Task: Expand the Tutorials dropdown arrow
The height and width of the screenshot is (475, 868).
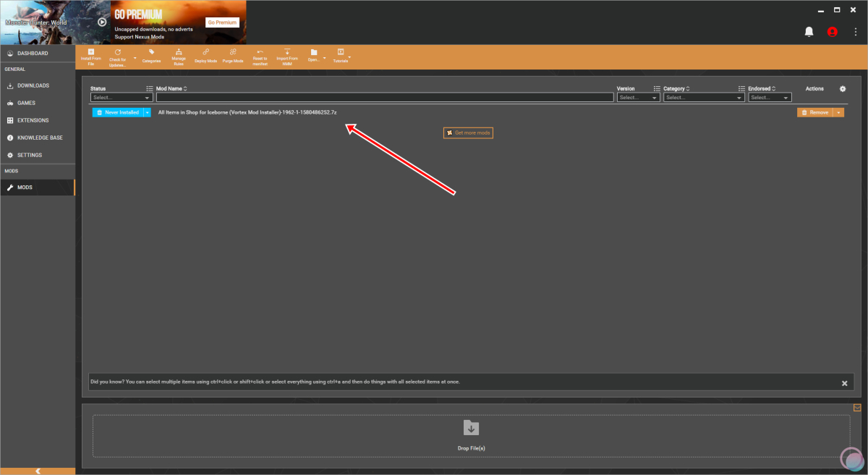Action: point(349,57)
